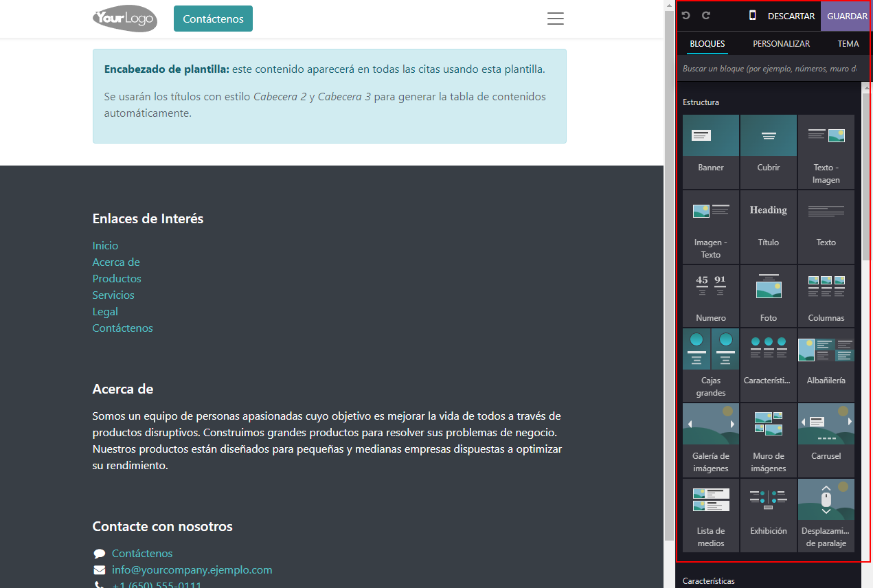Click the DESCARTAR button
This screenshot has width=873, height=588.
coord(791,16)
